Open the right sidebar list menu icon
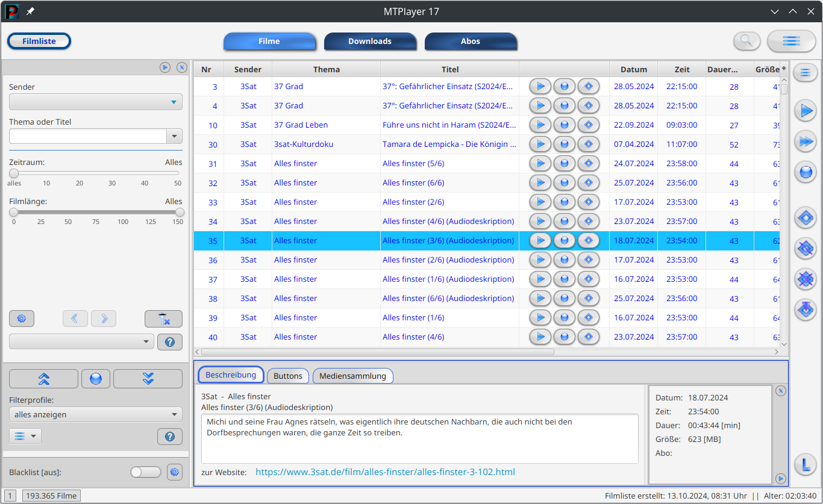The height and width of the screenshot is (504, 823). tap(805, 73)
